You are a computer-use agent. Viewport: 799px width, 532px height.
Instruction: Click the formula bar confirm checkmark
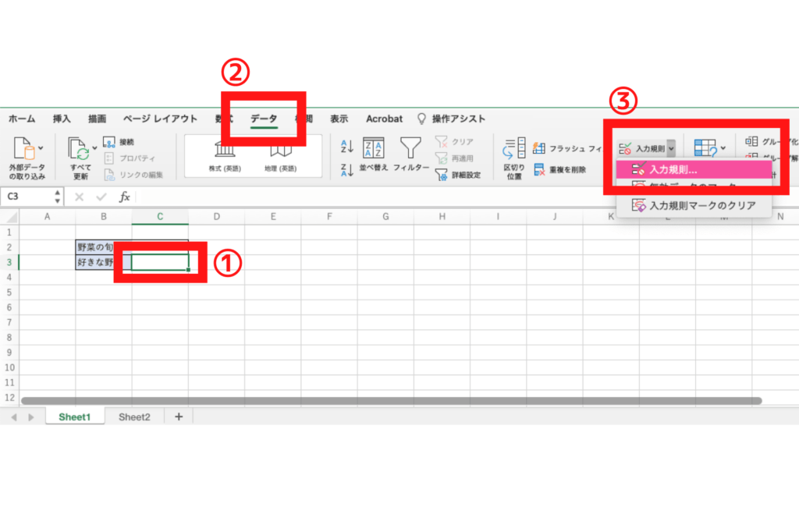tap(101, 197)
